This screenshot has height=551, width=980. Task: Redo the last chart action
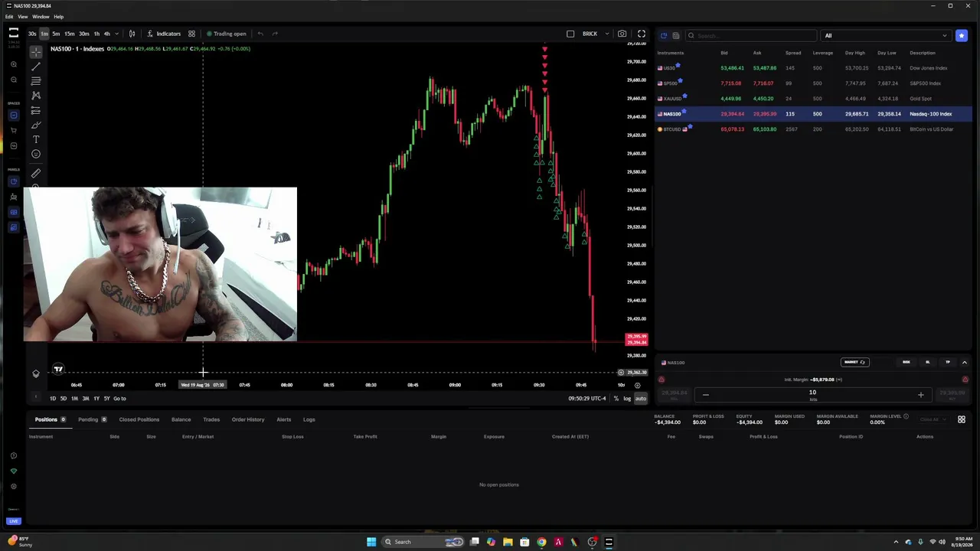[275, 34]
